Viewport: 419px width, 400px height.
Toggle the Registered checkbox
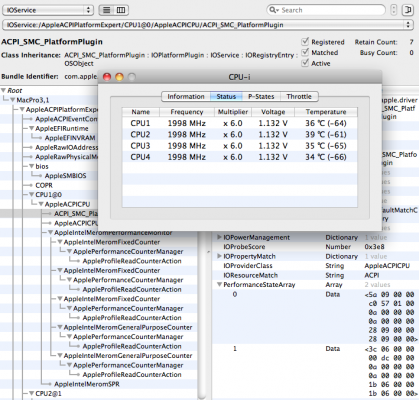pyautogui.click(x=305, y=42)
